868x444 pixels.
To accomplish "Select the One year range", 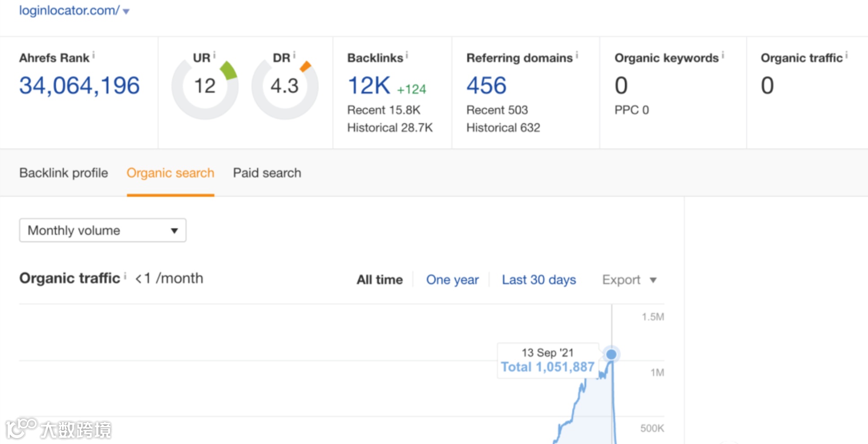I will point(453,280).
